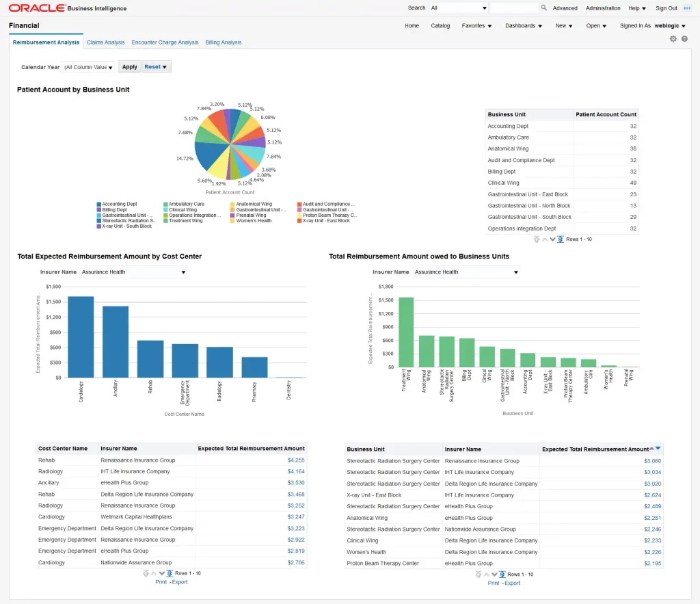
Task: Click the X-ray Unit - East Block legend swatch
Action: [299, 221]
